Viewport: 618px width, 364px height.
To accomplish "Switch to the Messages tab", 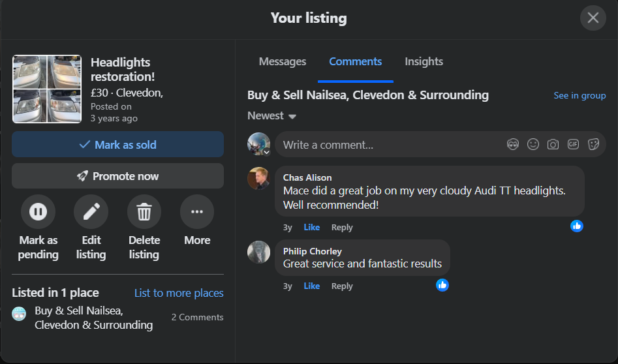I will 283,62.
